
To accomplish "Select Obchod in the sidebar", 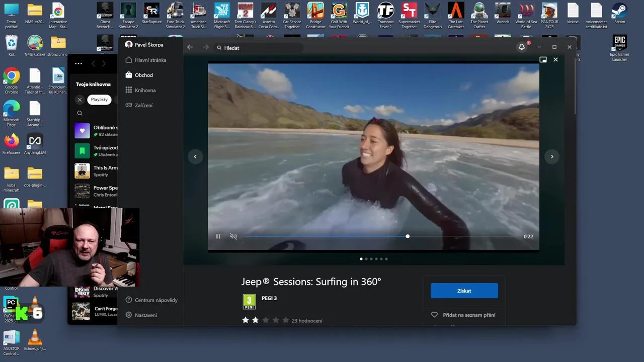I will coord(139,75).
